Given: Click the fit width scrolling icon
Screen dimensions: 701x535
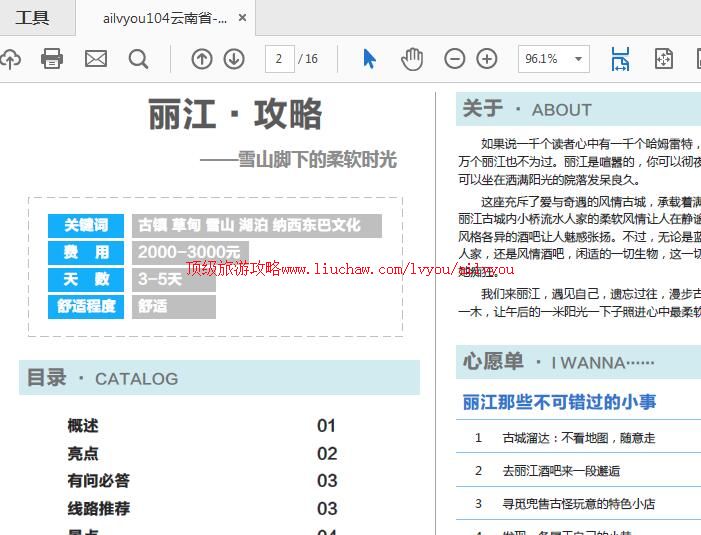Looking at the screenshot, I should pyautogui.click(x=620, y=59).
